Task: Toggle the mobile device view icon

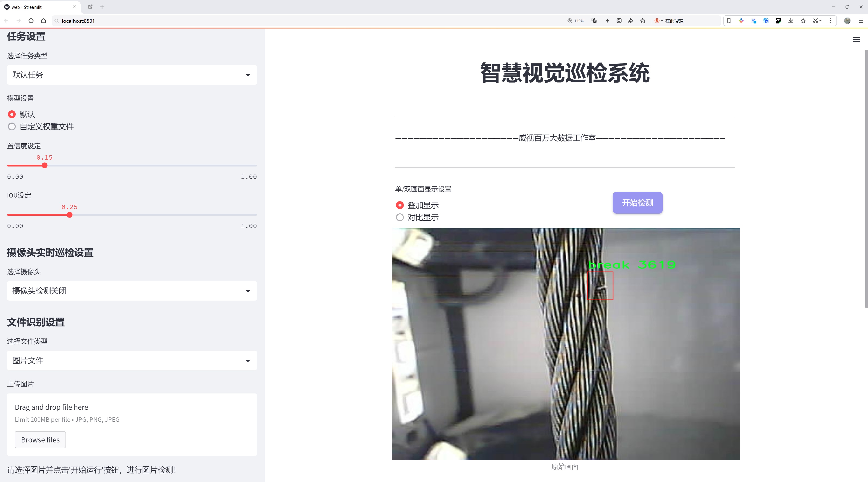Action: tap(729, 21)
